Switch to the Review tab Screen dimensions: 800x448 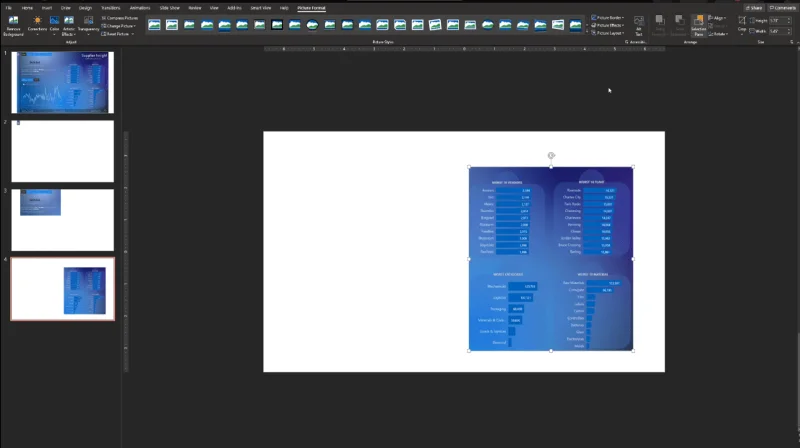pos(194,8)
